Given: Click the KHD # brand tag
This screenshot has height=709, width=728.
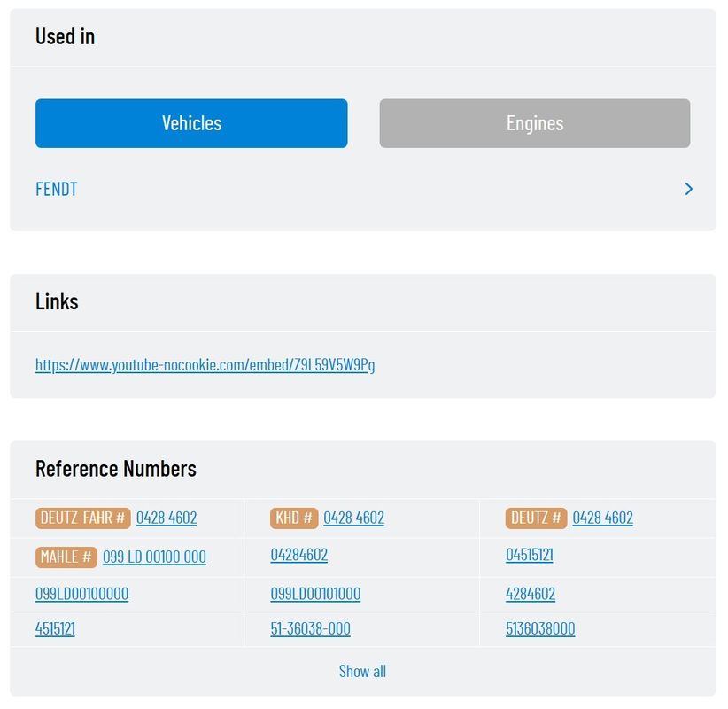Looking at the screenshot, I should pyautogui.click(x=294, y=518).
